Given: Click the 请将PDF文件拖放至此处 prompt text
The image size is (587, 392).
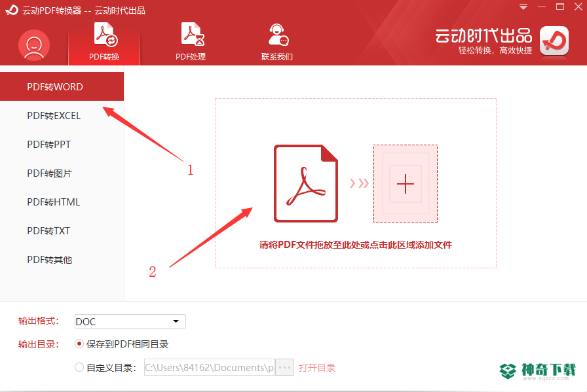Looking at the screenshot, I should (x=356, y=245).
